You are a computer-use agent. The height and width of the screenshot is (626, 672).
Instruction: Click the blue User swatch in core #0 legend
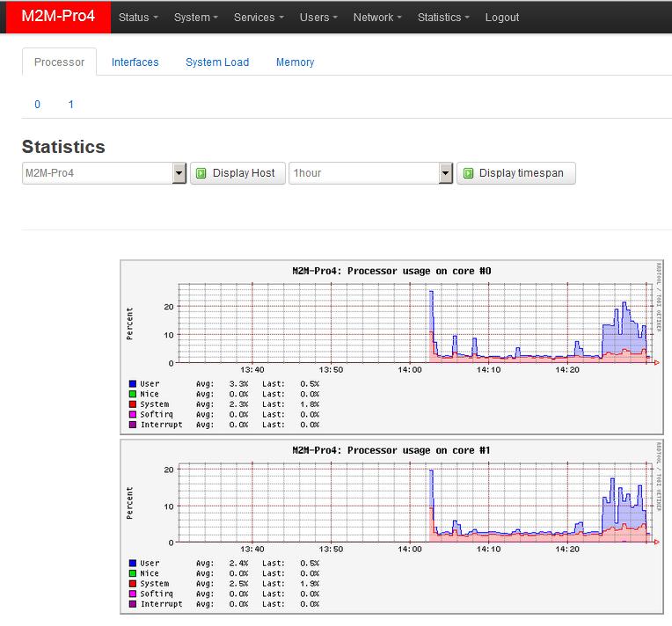133,383
